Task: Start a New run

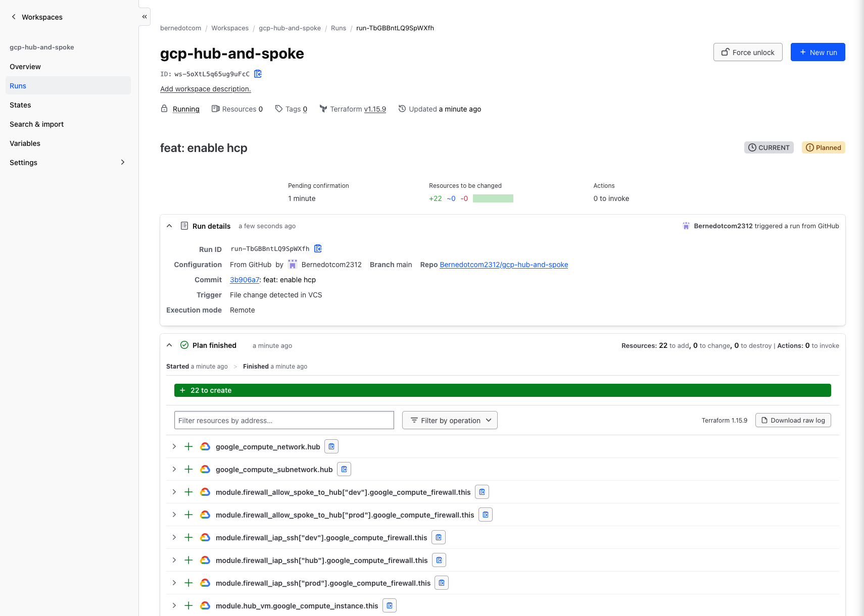Action: pyautogui.click(x=818, y=52)
